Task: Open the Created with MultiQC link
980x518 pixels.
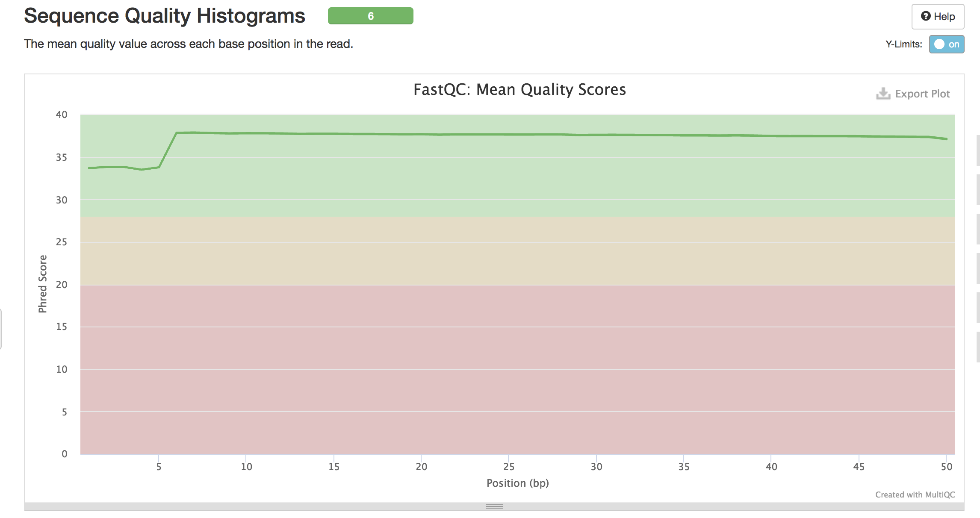Action: (915, 494)
